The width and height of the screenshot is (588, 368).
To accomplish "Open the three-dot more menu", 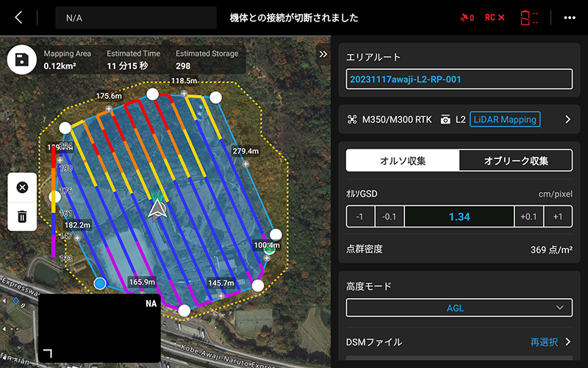I will (x=569, y=18).
